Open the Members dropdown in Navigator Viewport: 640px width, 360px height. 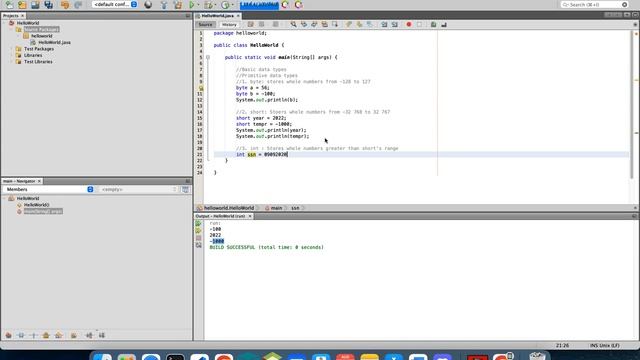point(49,189)
